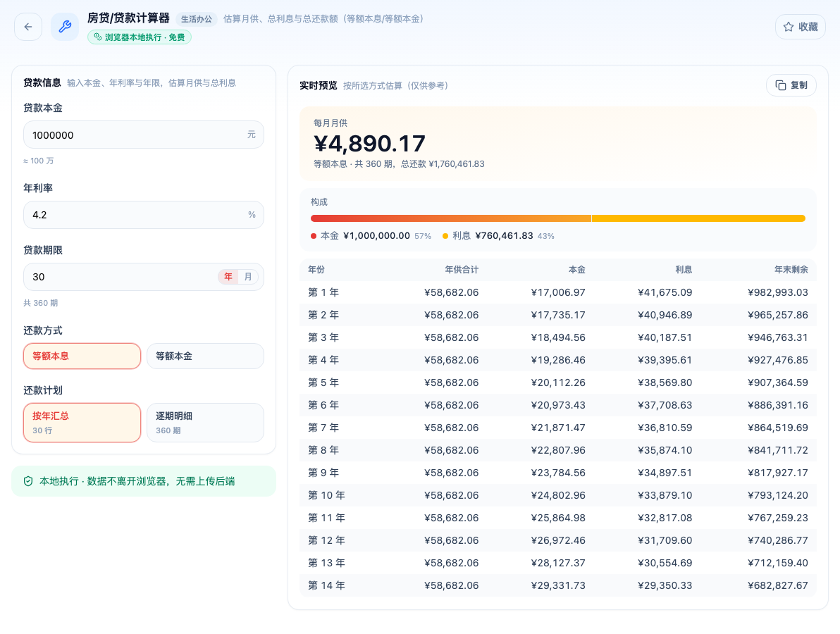Choose 按年汇总 repayment plan

coord(82,423)
